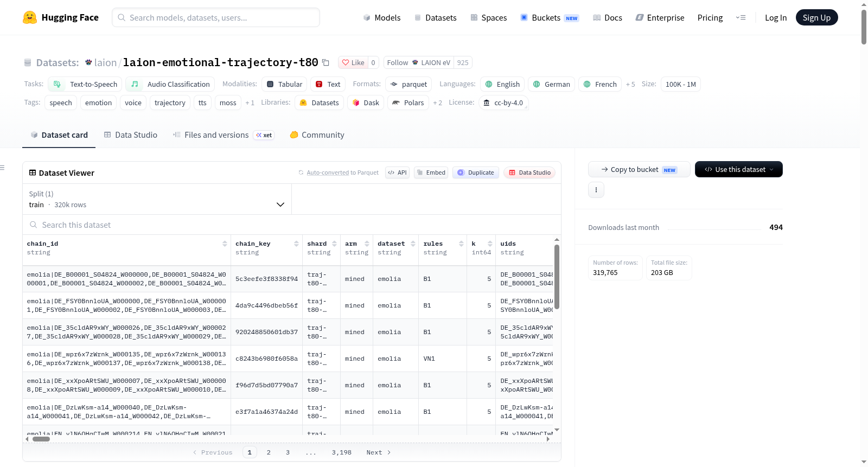Click the table's horizontal scrollbar thumb
The image size is (868, 467).
pos(41,439)
